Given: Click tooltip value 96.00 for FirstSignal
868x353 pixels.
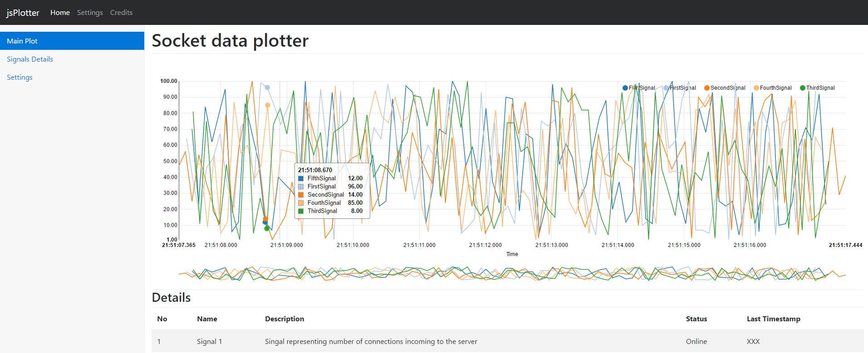Looking at the screenshot, I should (355, 187).
